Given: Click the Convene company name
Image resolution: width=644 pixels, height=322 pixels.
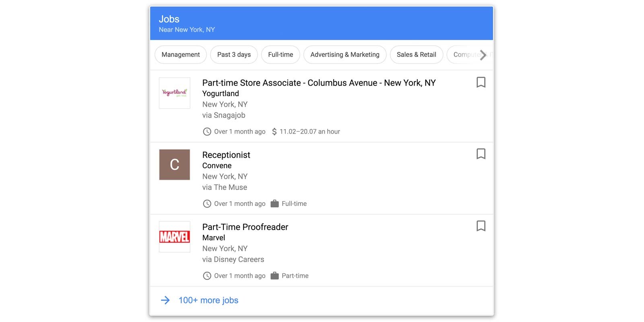Looking at the screenshot, I should tap(217, 165).
